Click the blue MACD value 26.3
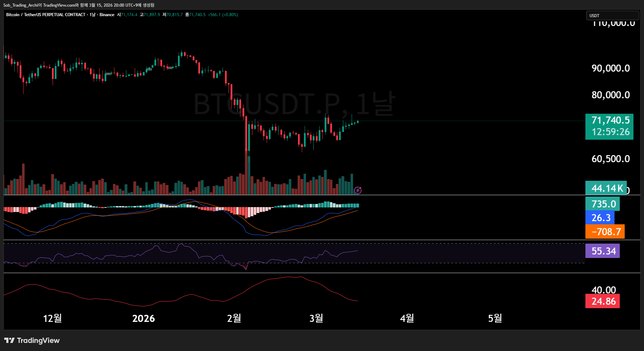 [600, 218]
